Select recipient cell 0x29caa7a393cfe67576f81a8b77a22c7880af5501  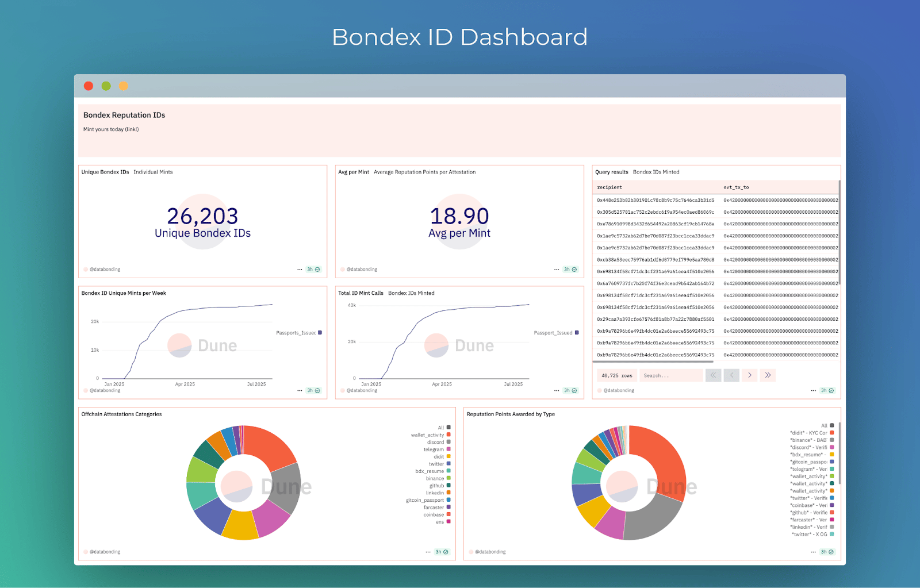tap(655, 319)
